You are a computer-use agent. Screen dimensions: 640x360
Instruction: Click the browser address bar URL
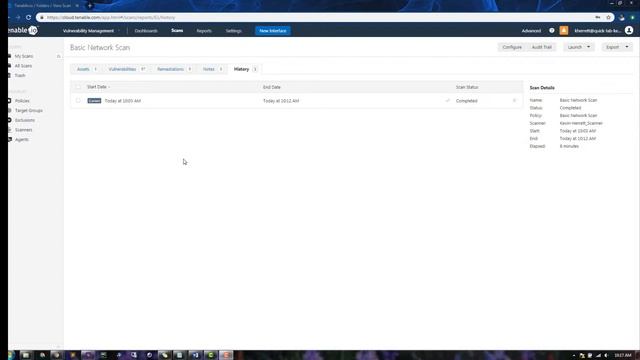pos(111,18)
